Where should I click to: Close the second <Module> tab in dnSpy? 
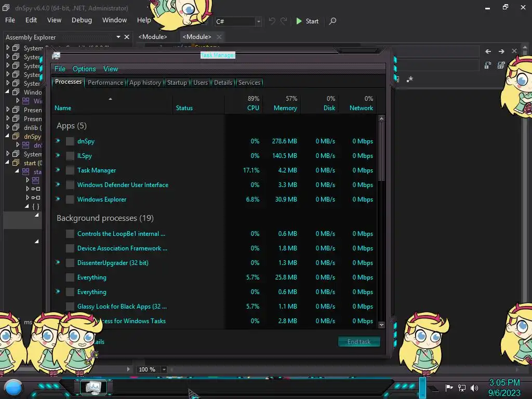point(219,37)
